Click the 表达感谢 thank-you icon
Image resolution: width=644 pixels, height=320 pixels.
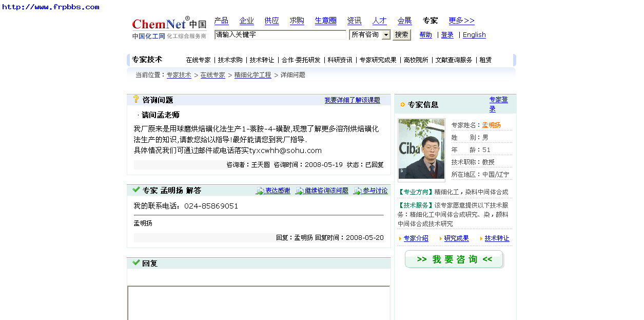pos(260,190)
